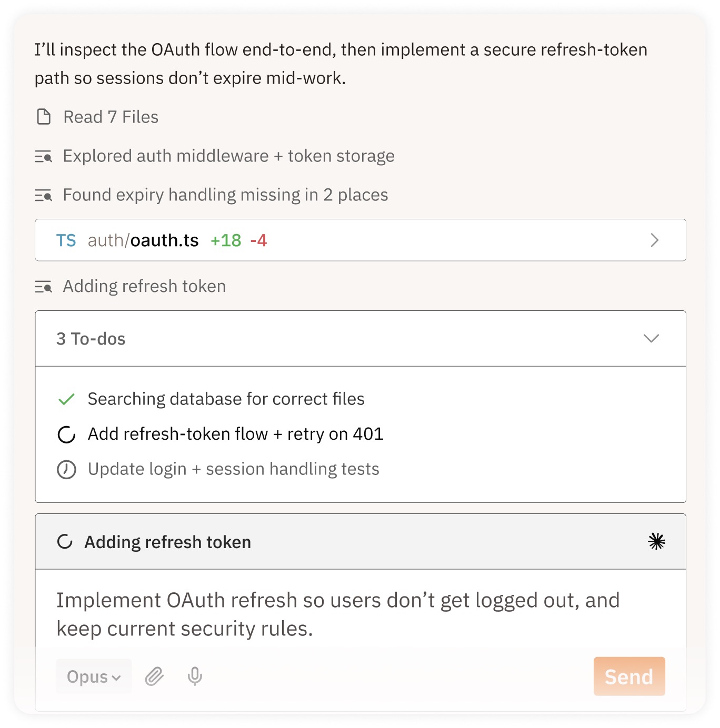Screen dimensions: 720x728
Task: Click the Read 7 Files document icon
Action: click(x=45, y=117)
